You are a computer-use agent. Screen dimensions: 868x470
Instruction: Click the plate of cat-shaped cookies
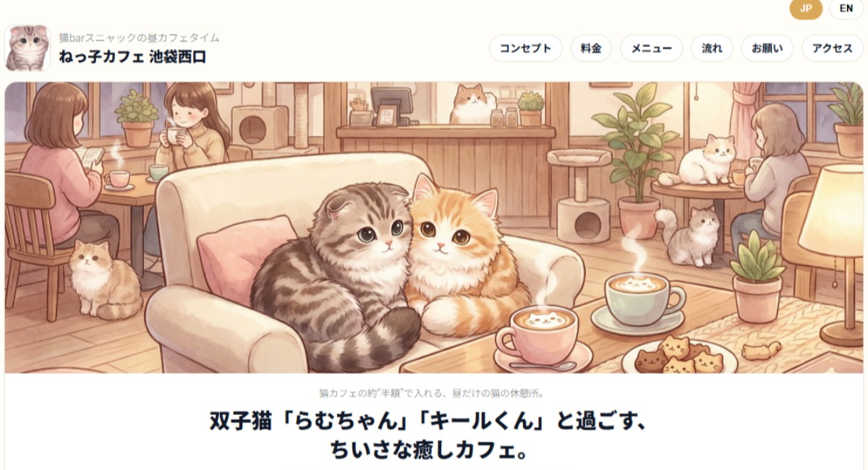(x=678, y=356)
